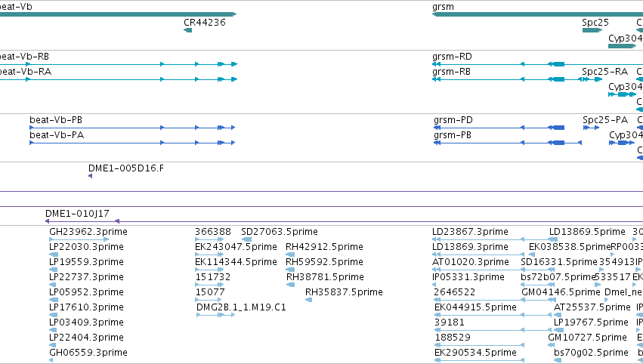The width and height of the screenshot is (643, 364).
Task: Click the teal CR44236 gene glyph
Action: [x=188, y=30]
